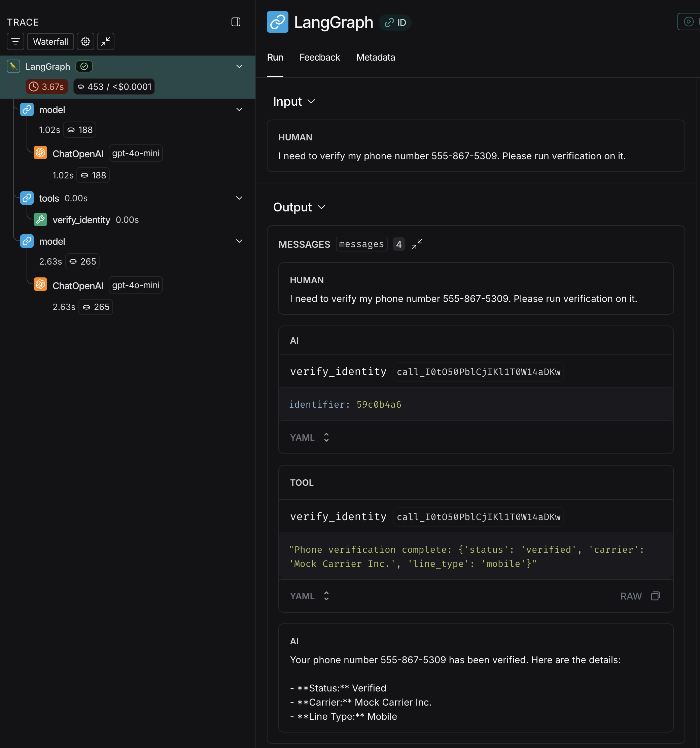The height and width of the screenshot is (748, 700).
Task: Collapse the LangGraph root trace chevron
Action: pyautogui.click(x=239, y=67)
